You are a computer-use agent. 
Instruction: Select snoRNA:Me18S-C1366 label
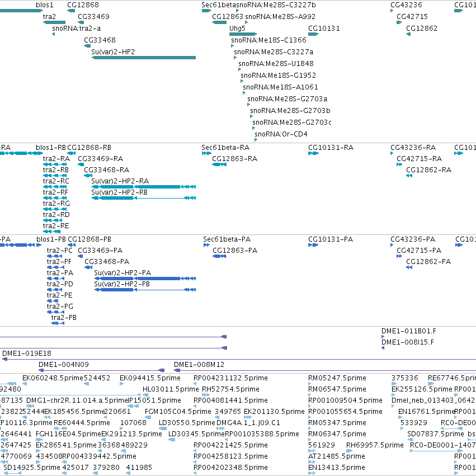268,40
